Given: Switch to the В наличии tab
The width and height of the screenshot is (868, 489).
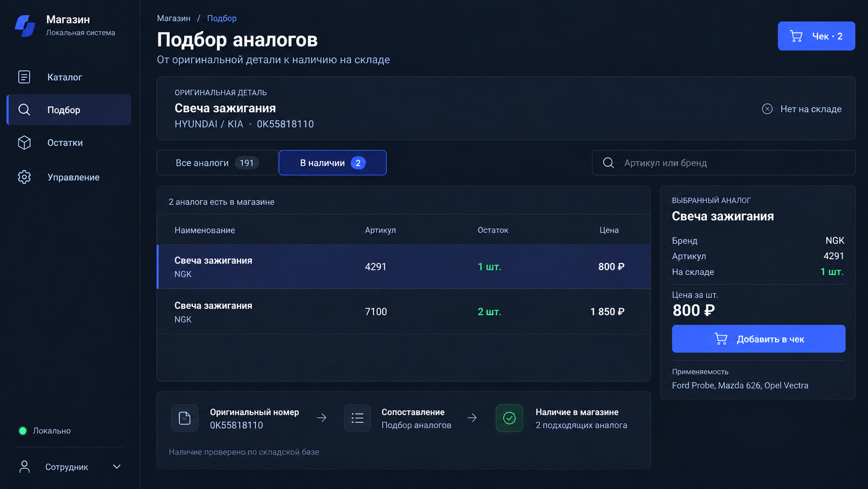Looking at the screenshot, I should click(x=333, y=163).
